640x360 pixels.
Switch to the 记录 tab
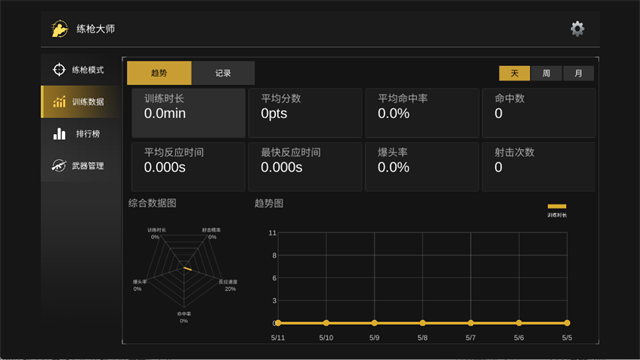coord(223,73)
